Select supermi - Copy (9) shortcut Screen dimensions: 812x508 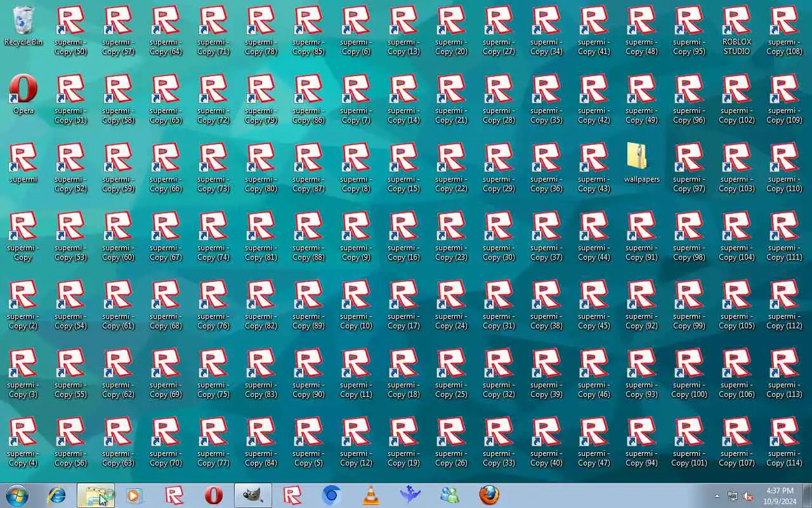(x=357, y=236)
